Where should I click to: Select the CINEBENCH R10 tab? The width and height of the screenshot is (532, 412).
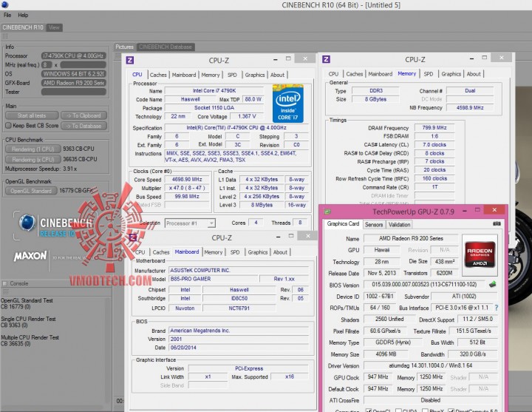[x=23, y=27]
